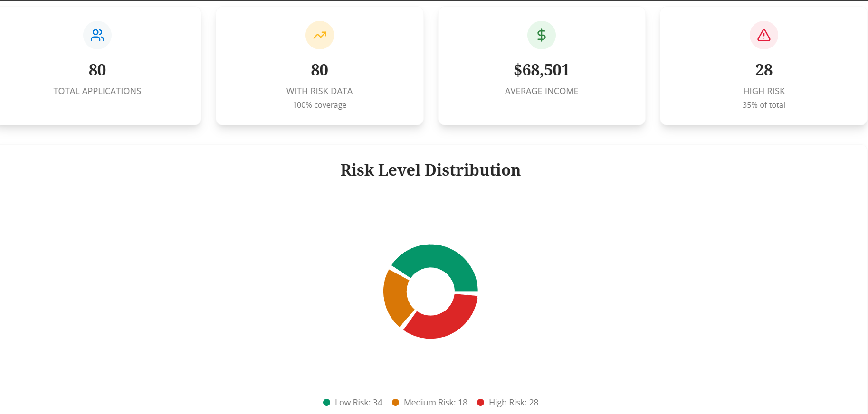This screenshot has height=414, width=868.
Task: Toggle the Medium Risk: 18 legend item
Action: point(429,403)
